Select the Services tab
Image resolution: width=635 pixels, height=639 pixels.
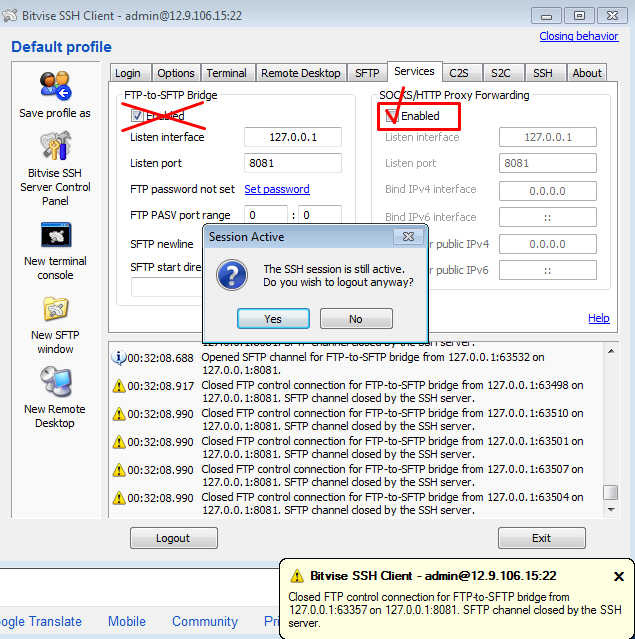[414, 71]
